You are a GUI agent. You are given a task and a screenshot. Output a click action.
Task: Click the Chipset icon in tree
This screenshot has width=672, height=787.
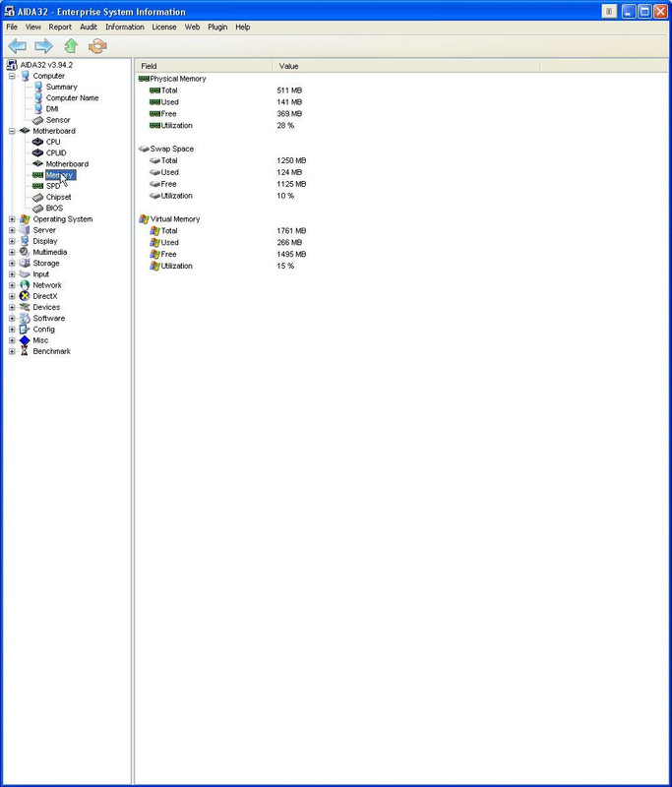click(x=37, y=198)
